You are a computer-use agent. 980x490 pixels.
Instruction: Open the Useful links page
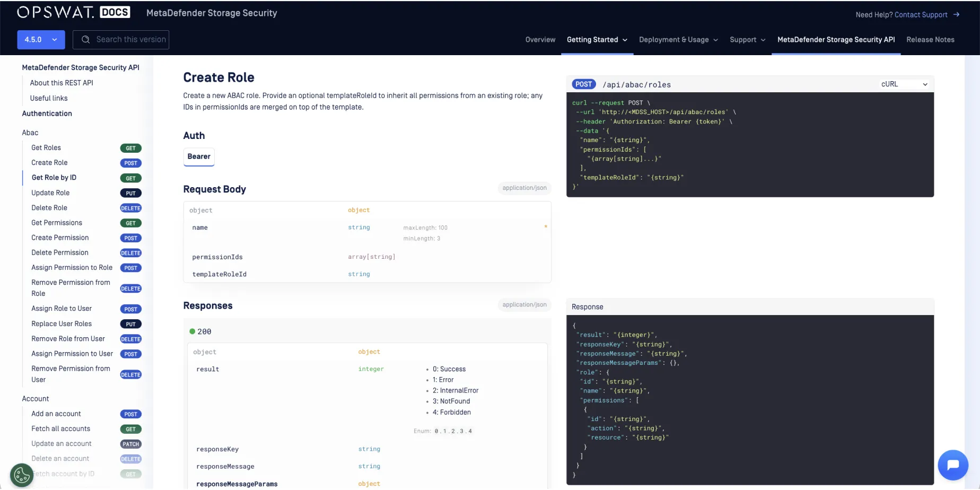pyautogui.click(x=49, y=98)
